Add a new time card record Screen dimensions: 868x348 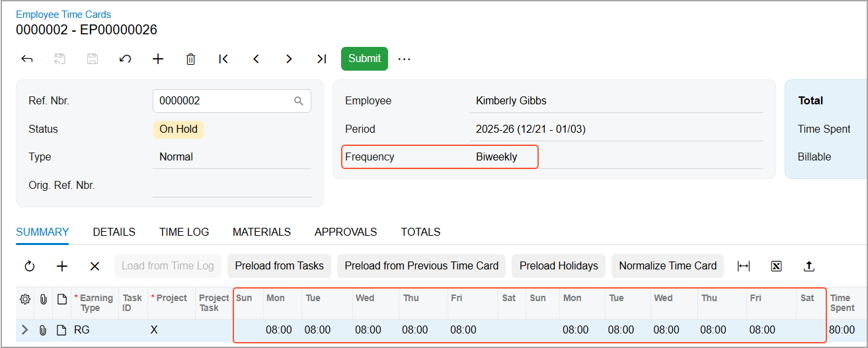pyautogui.click(x=158, y=59)
